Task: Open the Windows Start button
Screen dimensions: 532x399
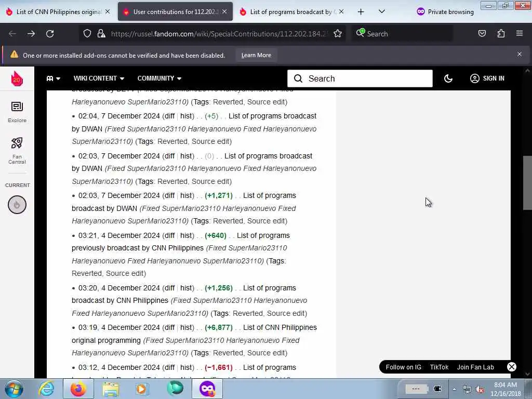Action: tap(14, 389)
